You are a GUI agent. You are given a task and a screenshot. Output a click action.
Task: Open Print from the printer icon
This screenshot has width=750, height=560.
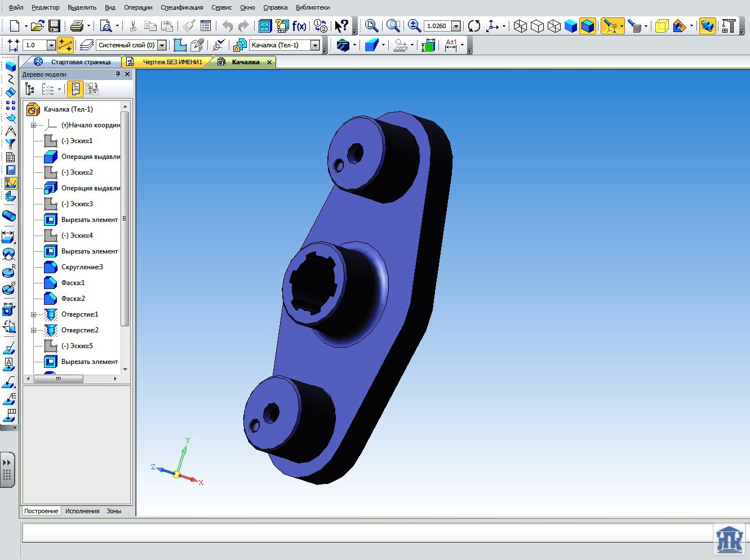[77, 26]
